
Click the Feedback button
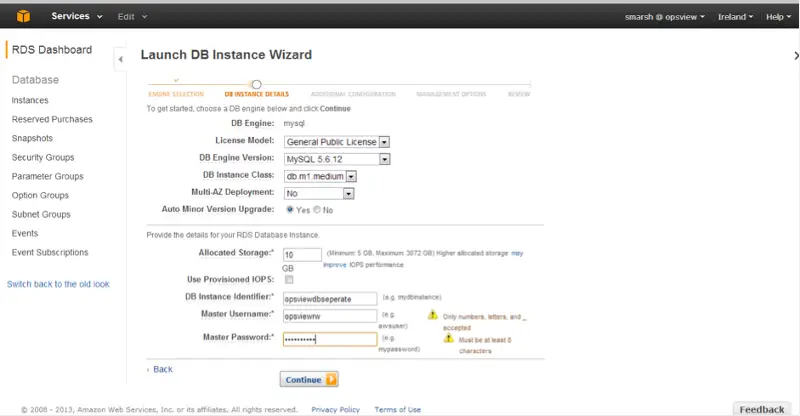tap(762, 409)
